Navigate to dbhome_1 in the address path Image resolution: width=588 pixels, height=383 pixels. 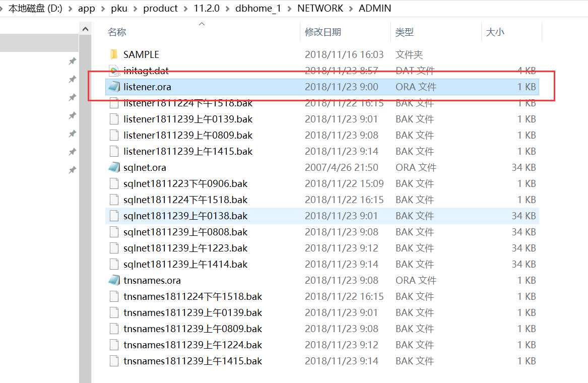click(x=258, y=8)
